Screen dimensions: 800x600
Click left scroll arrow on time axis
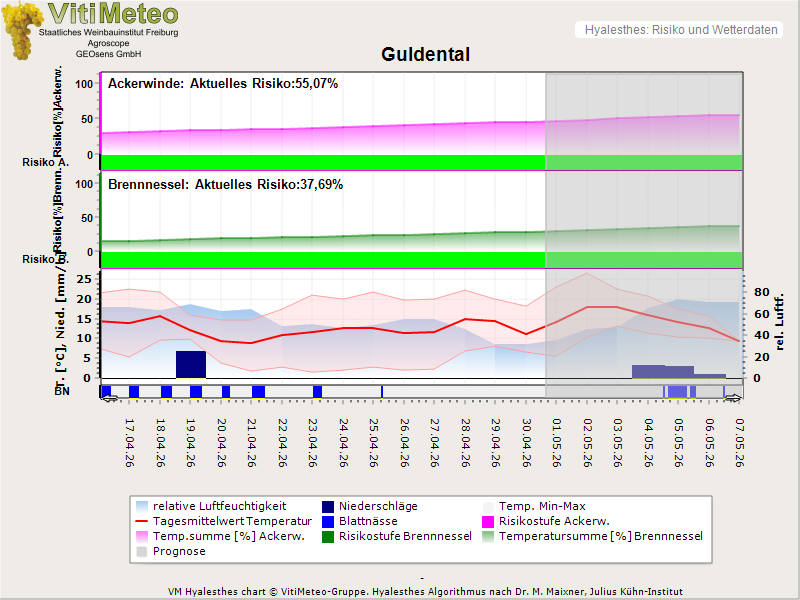[108, 398]
